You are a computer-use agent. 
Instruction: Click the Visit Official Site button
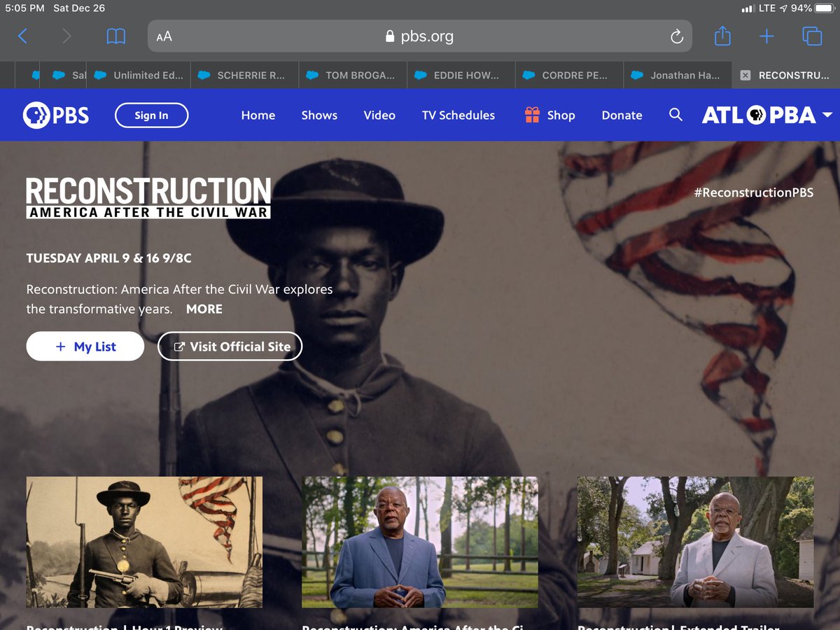(230, 346)
